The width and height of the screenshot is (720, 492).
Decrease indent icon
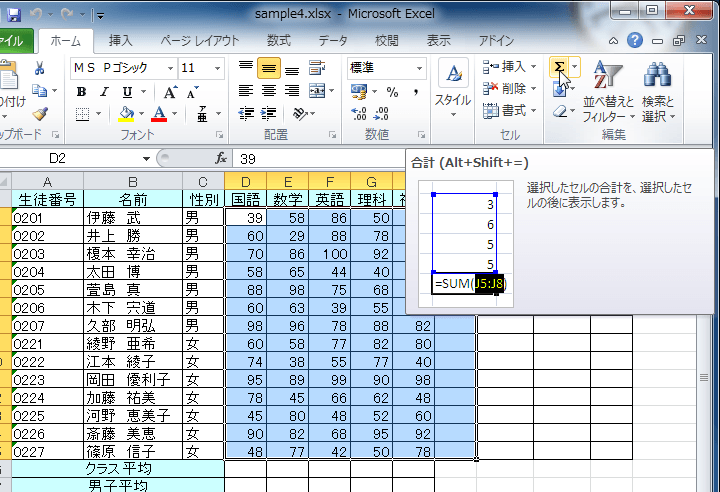pyautogui.click(x=246, y=113)
